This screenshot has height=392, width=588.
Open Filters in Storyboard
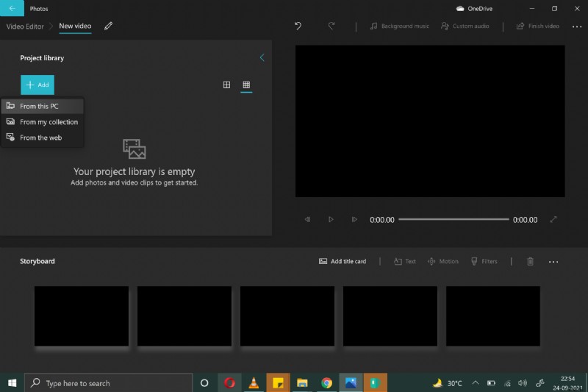(x=484, y=261)
